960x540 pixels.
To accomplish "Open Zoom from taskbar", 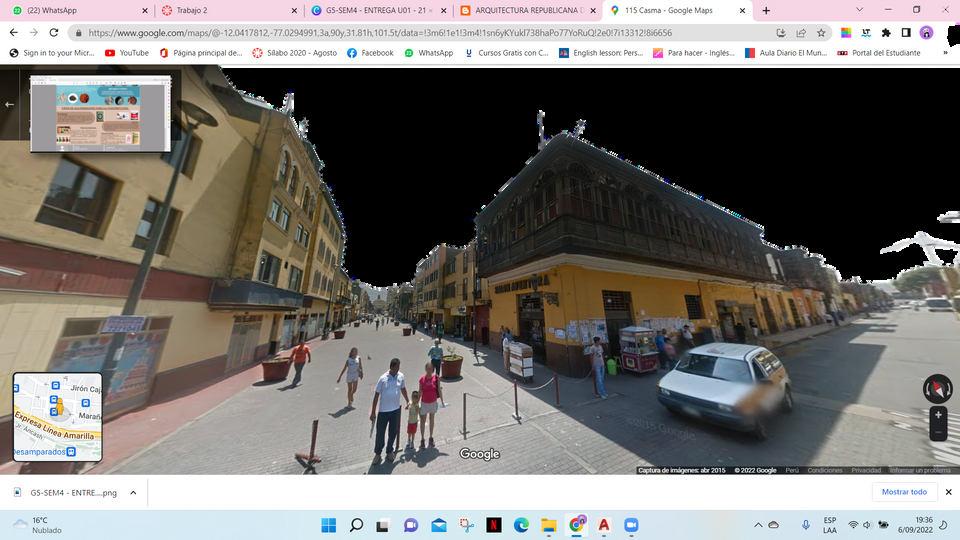I will click(x=631, y=525).
